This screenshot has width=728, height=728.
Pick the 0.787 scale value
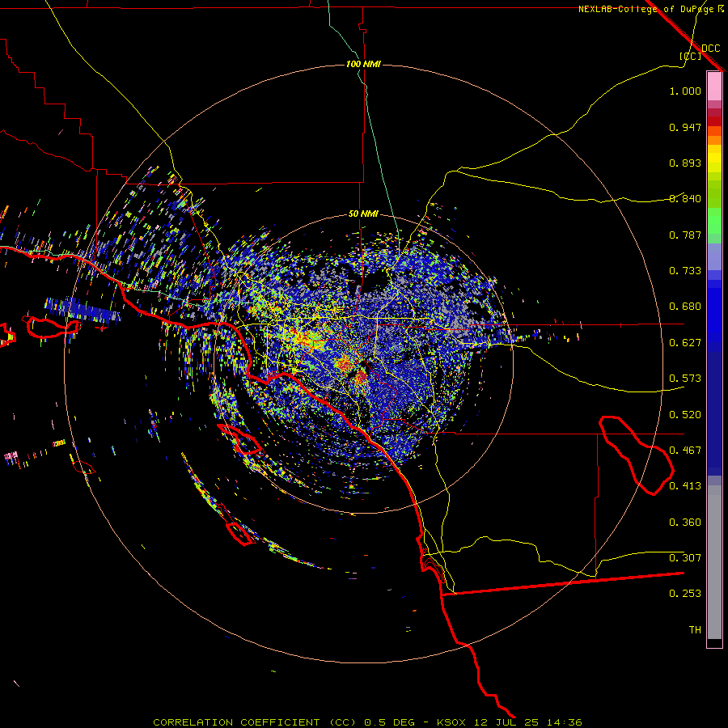(x=685, y=235)
